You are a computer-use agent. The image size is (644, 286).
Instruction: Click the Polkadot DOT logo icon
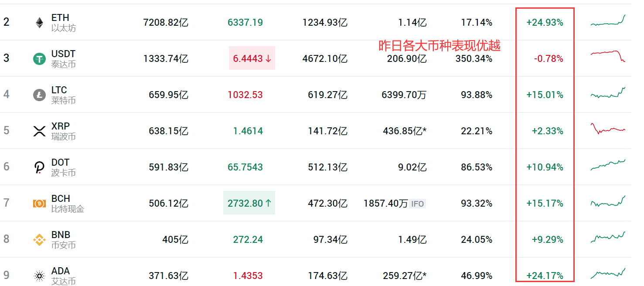(x=39, y=167)
